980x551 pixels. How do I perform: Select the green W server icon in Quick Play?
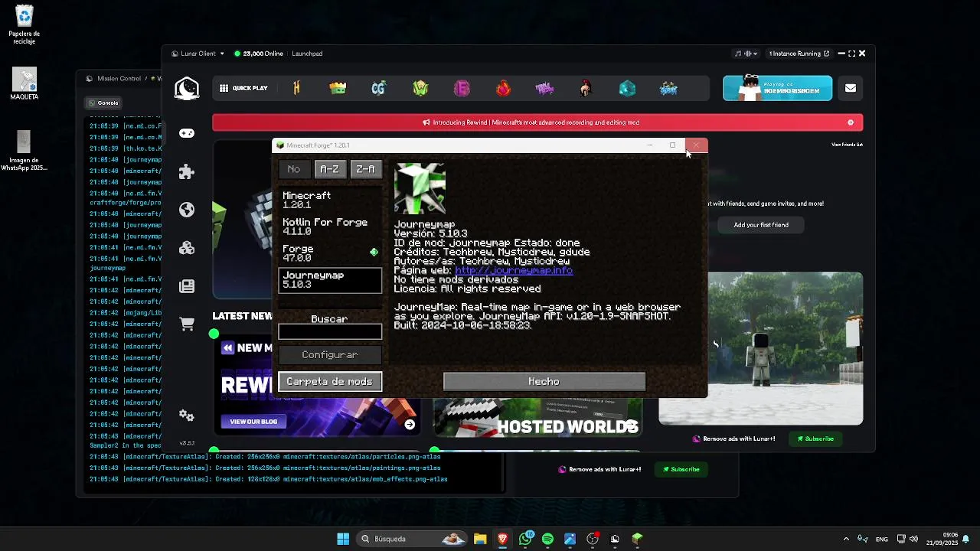pyautogui.click(x=420, y=88)
